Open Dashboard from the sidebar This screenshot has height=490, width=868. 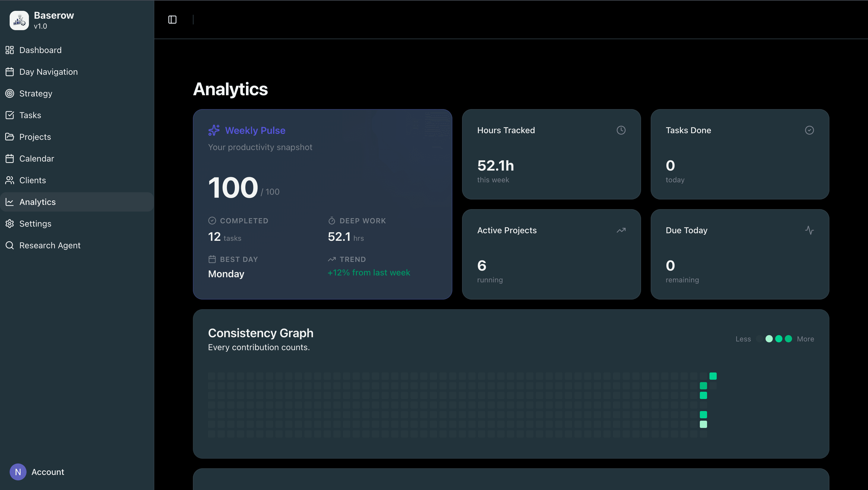40,50
